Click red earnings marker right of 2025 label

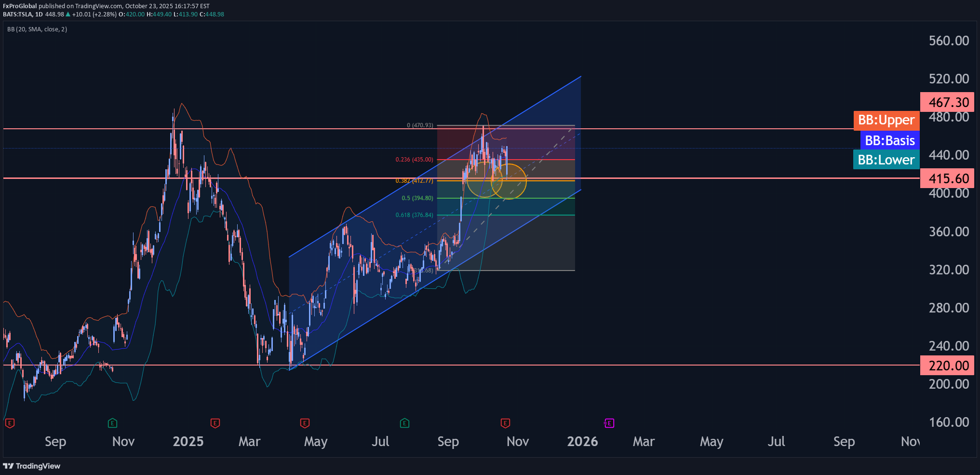(215, 423)
